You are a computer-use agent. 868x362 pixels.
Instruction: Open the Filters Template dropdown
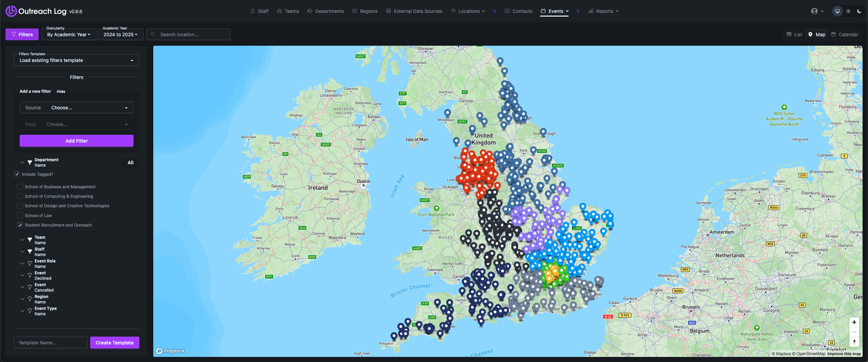pyautogui.click(x=76, y=60)
